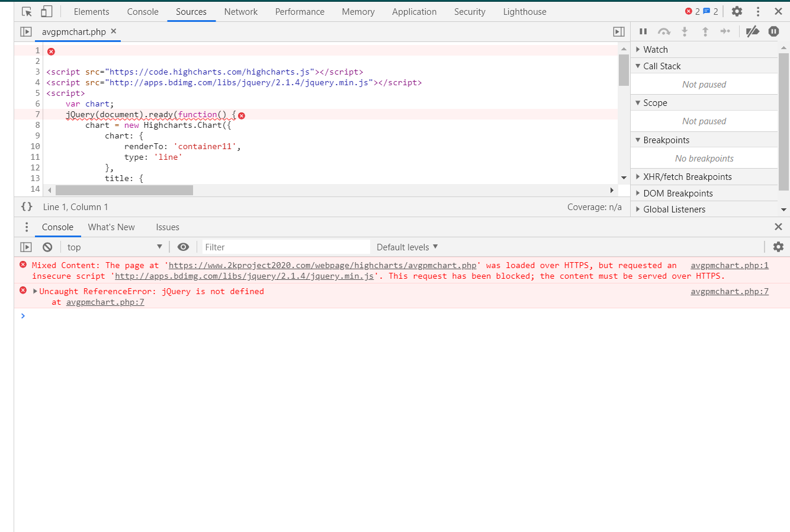Show the console sidebar icon
790x532 pixels.
point(26,247)
